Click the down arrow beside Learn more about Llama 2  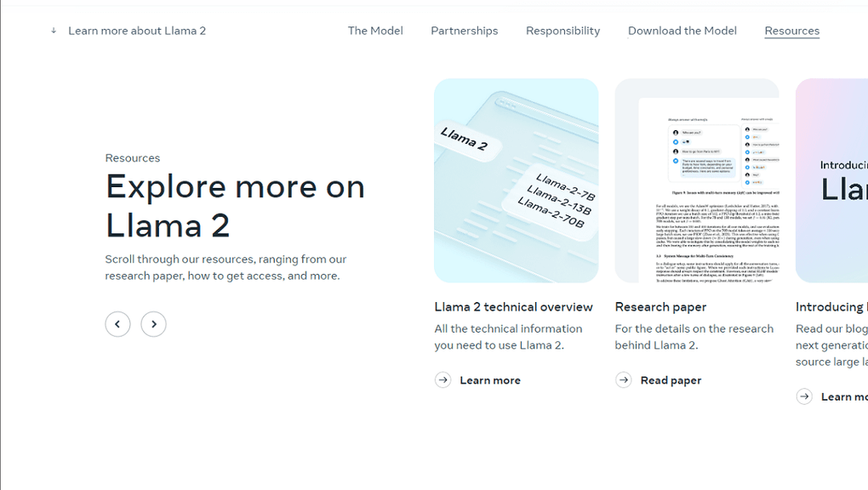[54, 31]
